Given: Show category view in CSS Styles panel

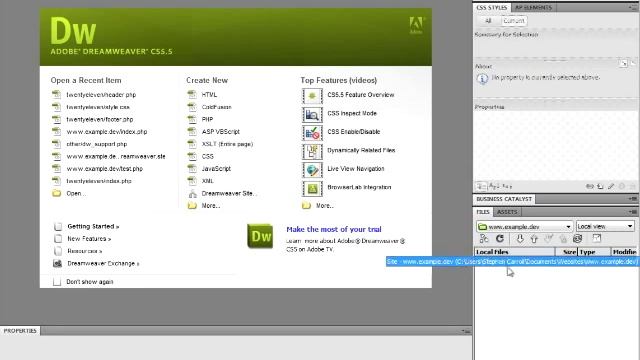Looking at the screenshot, I should [481, 186].
